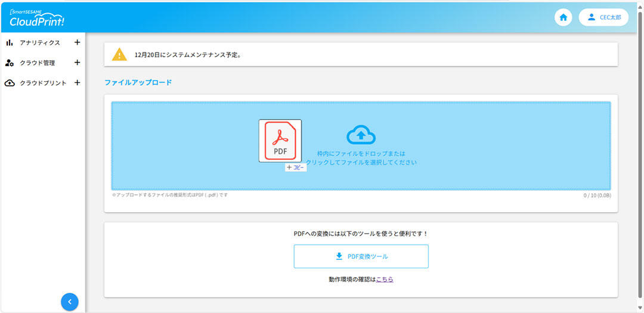The height and width of the screenshot is (313, 644).
Task: Collapse the sidebar with the chevron button
Action: click(69, 302)
